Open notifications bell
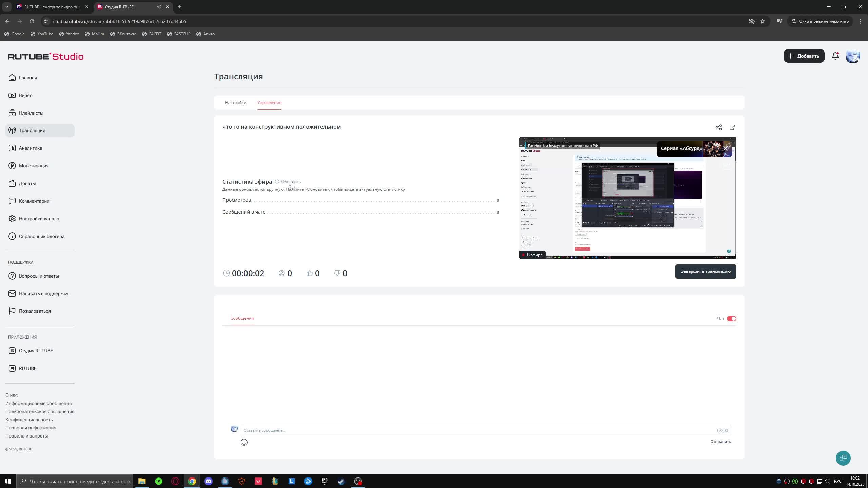The image size is (868, 488). 835,56
